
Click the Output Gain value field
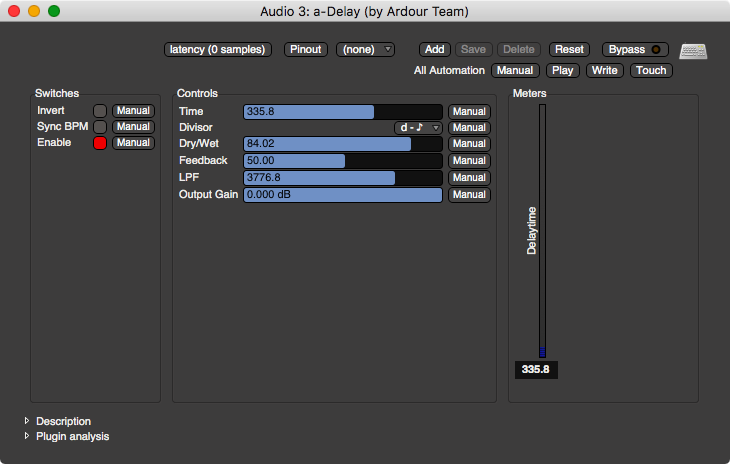342,195
